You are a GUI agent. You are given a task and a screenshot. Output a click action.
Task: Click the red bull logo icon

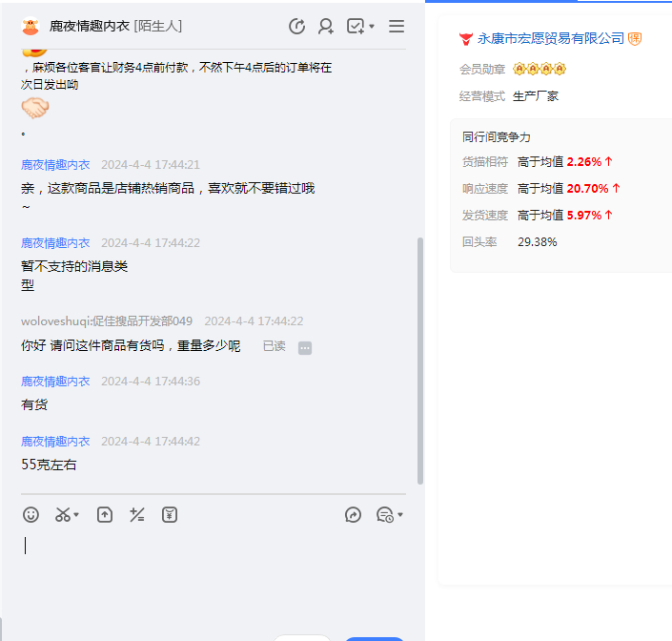point(466,39)
